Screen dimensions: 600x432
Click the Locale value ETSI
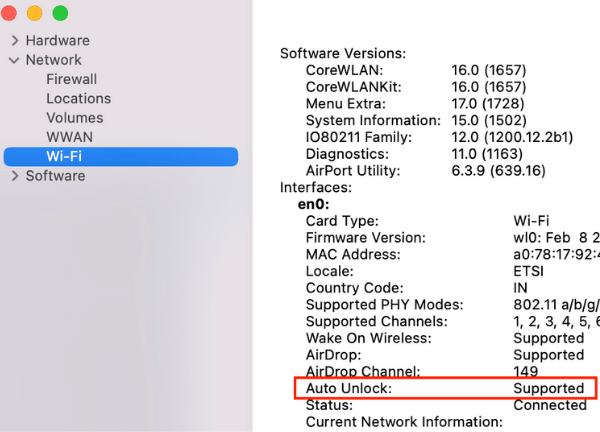528,271
